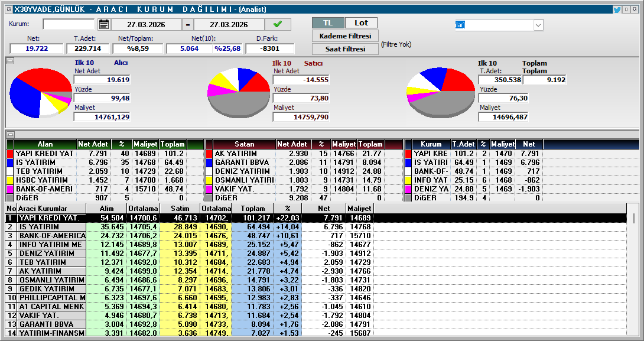Click the Kurum input field
This screenshot has width=644, height=341.
tap(68, 24)
